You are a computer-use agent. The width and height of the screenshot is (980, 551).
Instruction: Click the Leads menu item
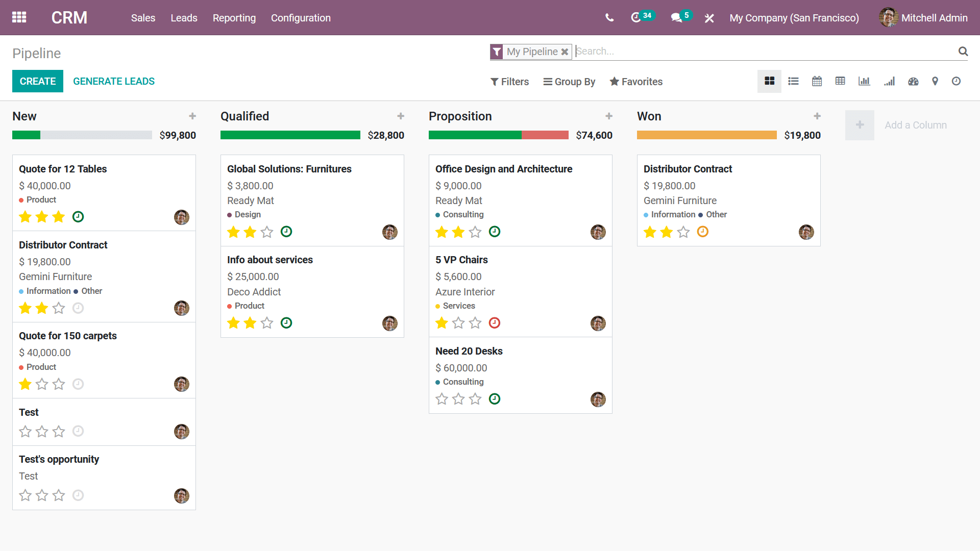184,18
